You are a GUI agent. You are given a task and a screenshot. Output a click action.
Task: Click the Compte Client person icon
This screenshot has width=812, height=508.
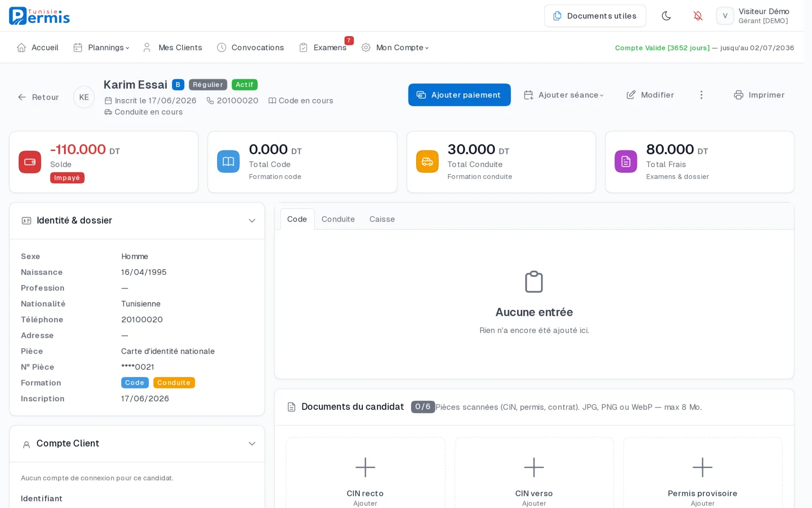pyautogui.click(x=26, y=444)
